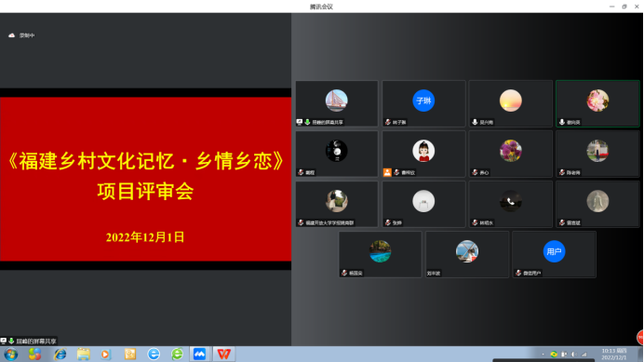Screen dimensions: 644x362
Task: Open Internet Explorer from the taskbar
Action: [60, 355]
